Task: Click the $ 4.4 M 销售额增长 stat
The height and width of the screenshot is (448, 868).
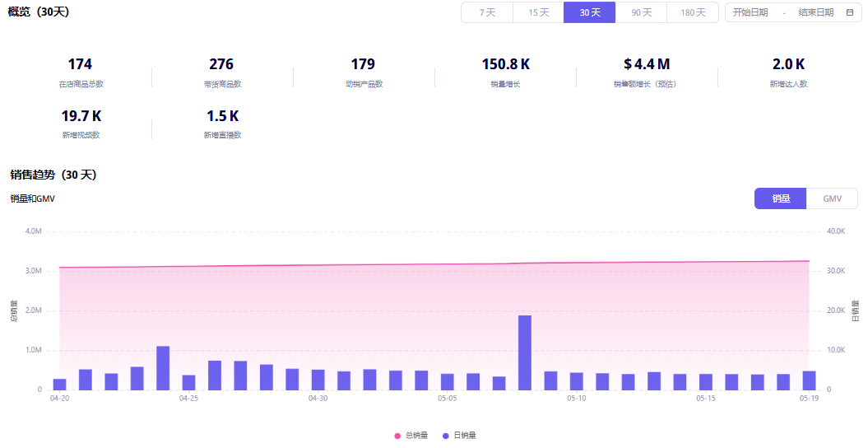Action: point(647,64)
